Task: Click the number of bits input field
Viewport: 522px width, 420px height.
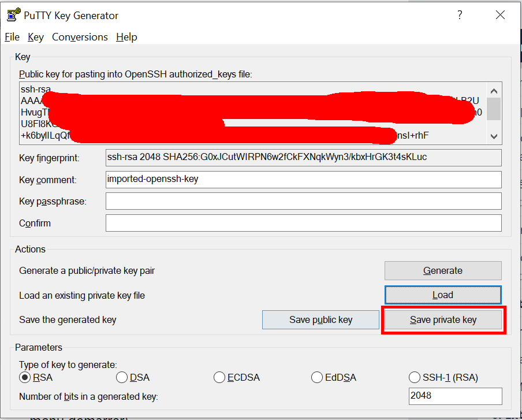Action: (456, 396)
